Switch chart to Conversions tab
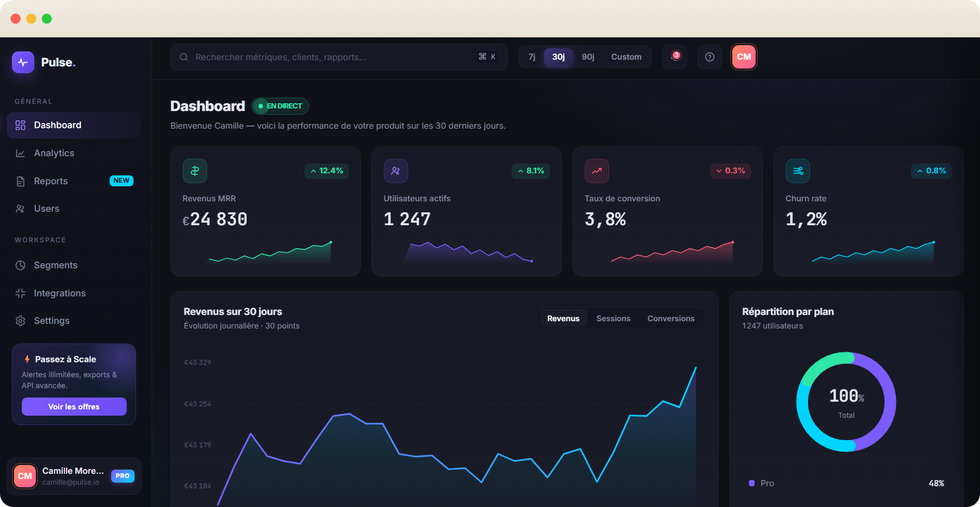Viewport: 980px width, 507px height. (671, 319)
